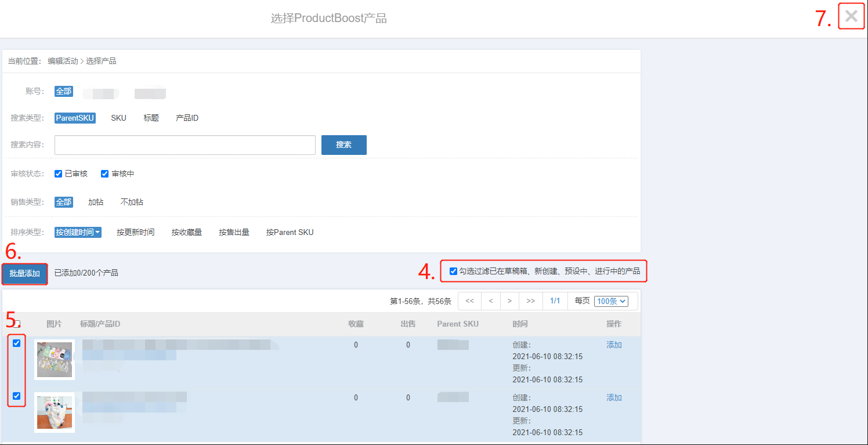868x445 pixels.
Task: Select 不加钻 sales type
Action: click(132, 202)
